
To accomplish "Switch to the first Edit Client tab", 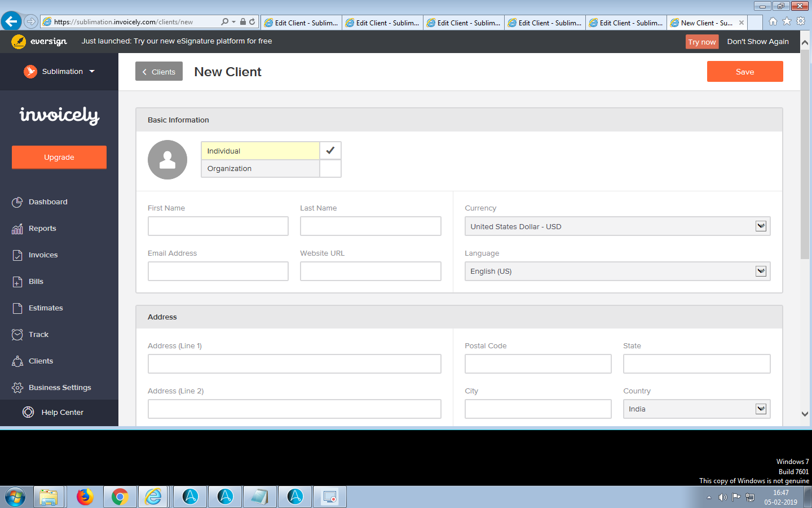I will (301, 23).
